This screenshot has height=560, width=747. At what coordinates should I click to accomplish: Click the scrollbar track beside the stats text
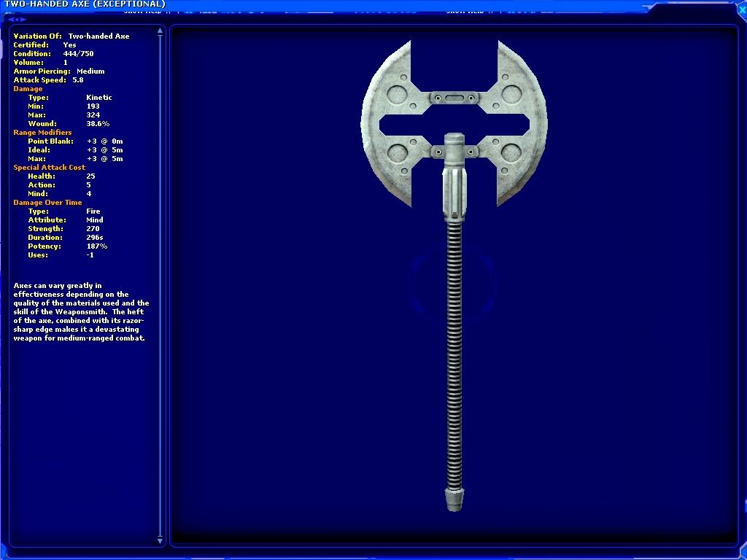tap(160, 286)
